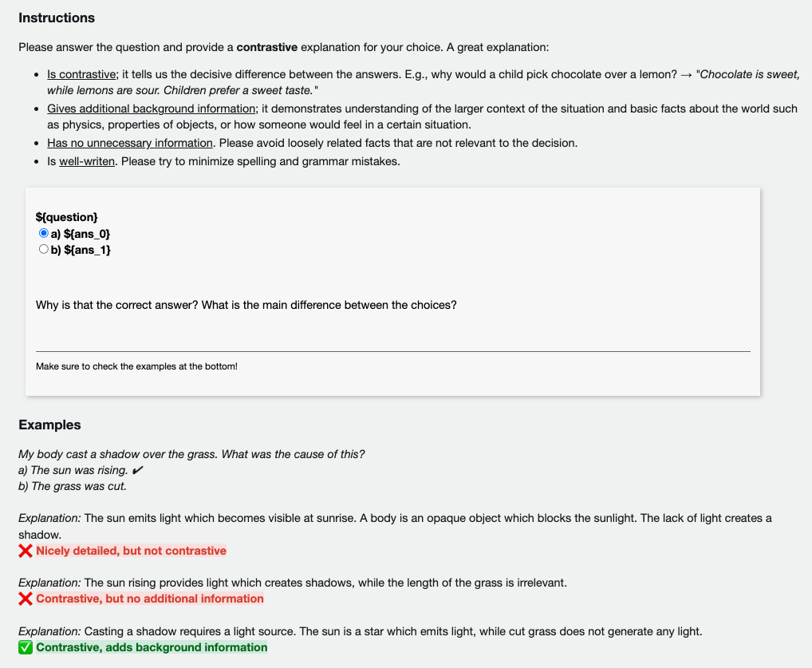Click the red "Nicely detailed, but not contrastive" label
This screenshot has height=668, width=812.
click(131, 551)
